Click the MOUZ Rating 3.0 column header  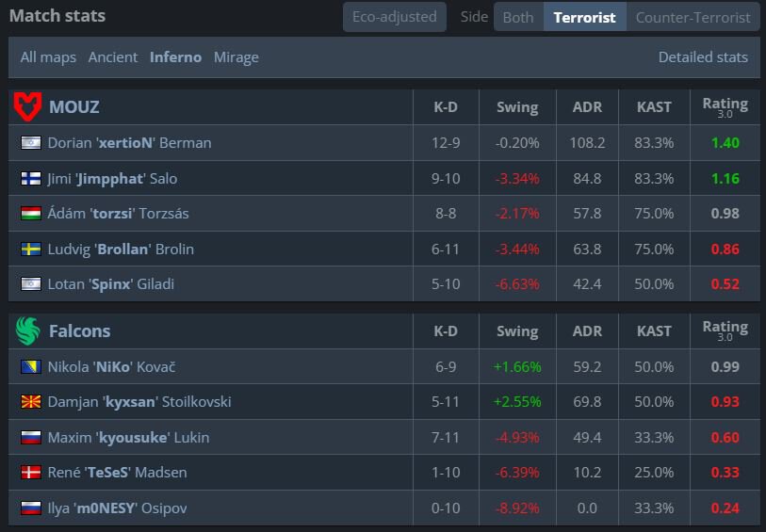coord(725,107)
